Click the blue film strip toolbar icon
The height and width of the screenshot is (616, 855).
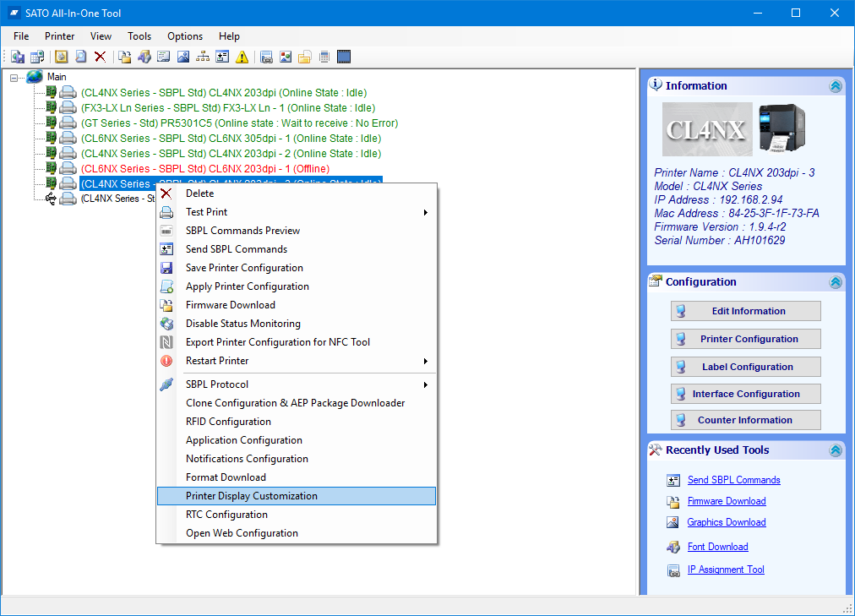point(344,57)
